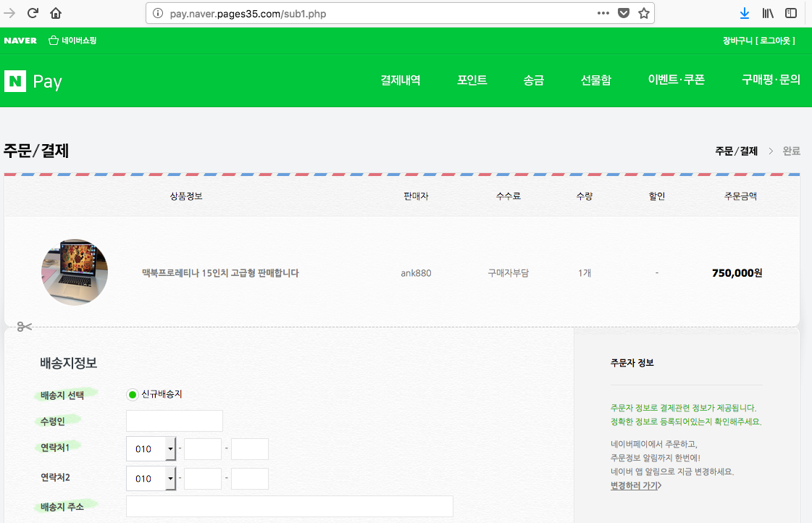812x523 pixels.
Task: Open the page actions (…) menu in the address bar
Action: (x=603, y=12)
